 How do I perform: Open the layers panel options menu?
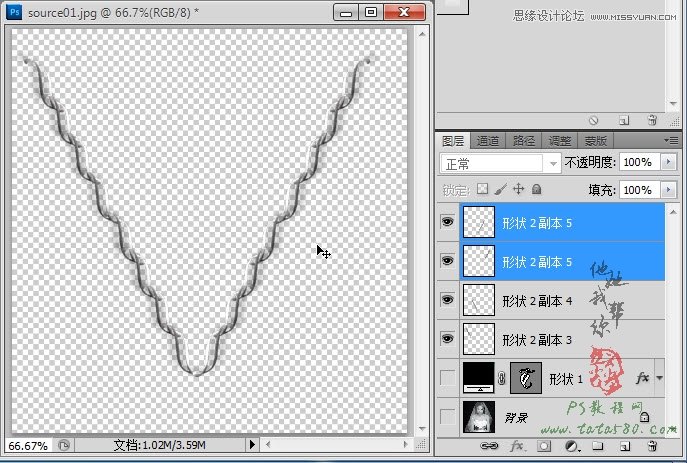pyautogui.click(x=671, y=141)
